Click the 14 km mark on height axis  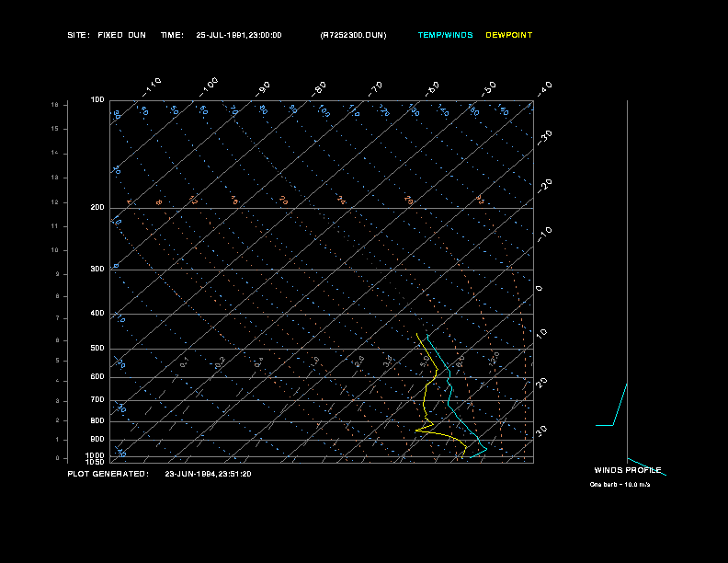55,153
